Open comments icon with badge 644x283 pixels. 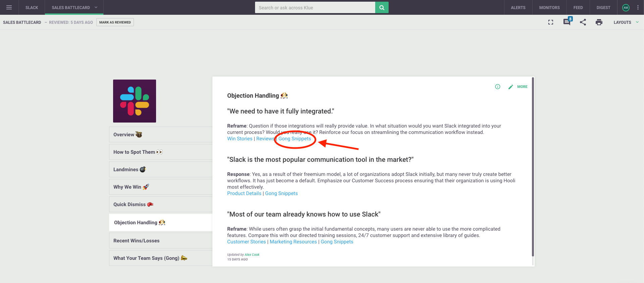click(567, 21)
